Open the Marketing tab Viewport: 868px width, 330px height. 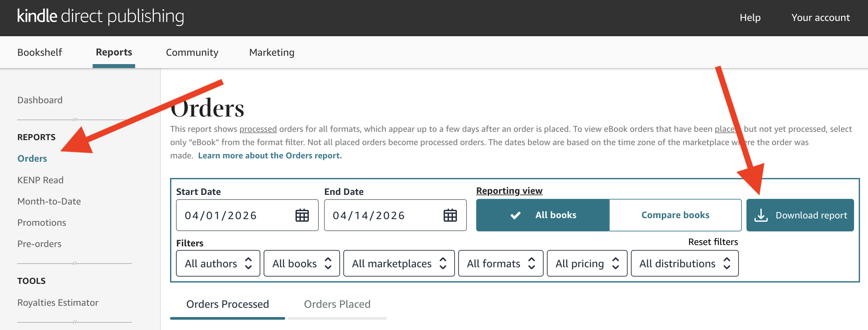pos(272,52)
